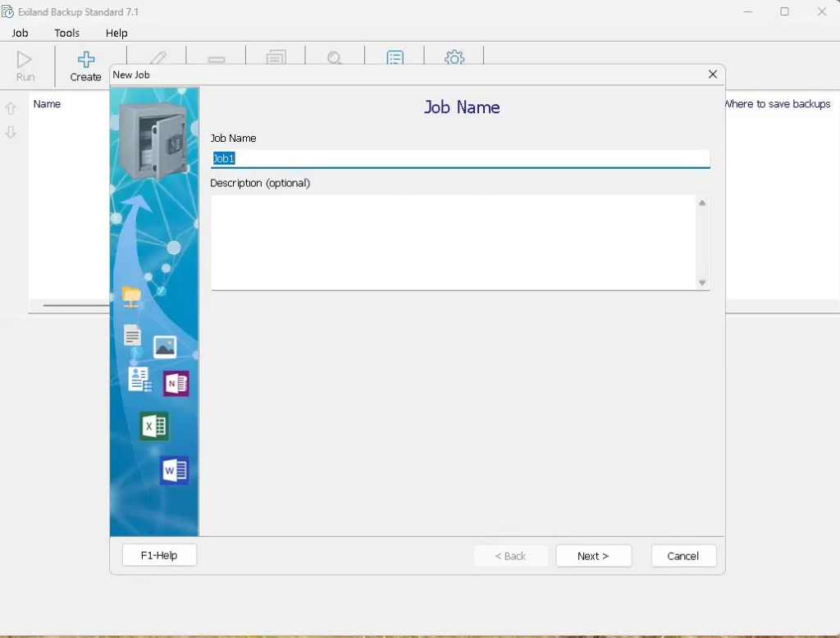The image size is (840, 638).
Task: Move job down with the down arrow
Action: pyautogui.click(x=11, y=132)
